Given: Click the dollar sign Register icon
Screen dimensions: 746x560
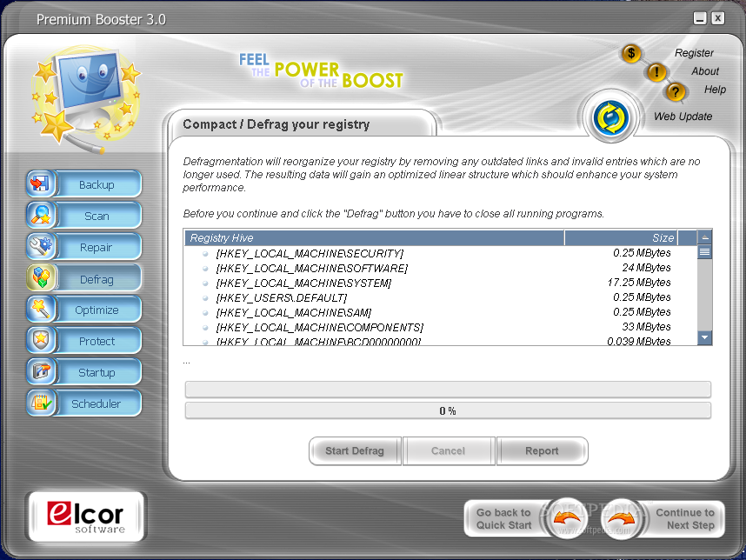Looking at the screenshot, I should click(x=631, y=53).
